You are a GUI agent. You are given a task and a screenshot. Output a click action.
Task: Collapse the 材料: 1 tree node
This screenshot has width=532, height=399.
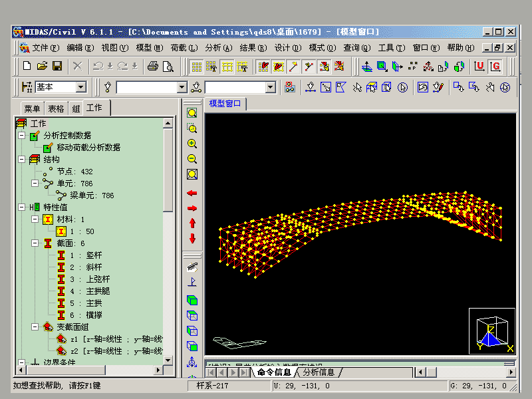[35, 219]
